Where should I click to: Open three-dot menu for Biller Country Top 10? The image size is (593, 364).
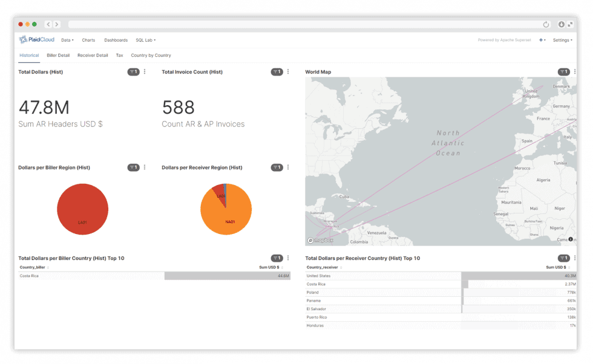click(288, 258)
